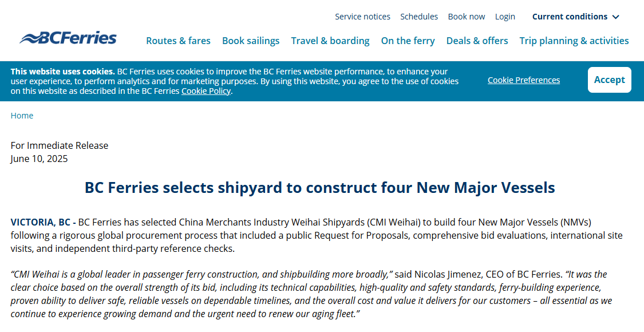
Task: Open Trip planning & activities menu
Action: click(x=574, y=41)
